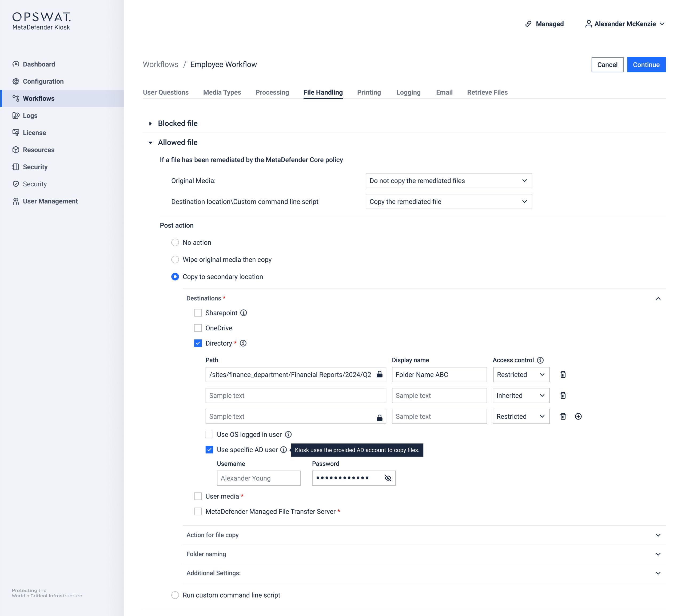Viewport: 685px width, 616px height.
Task: Open the Retrieve Files tab
Action: [x=487, y=92]
